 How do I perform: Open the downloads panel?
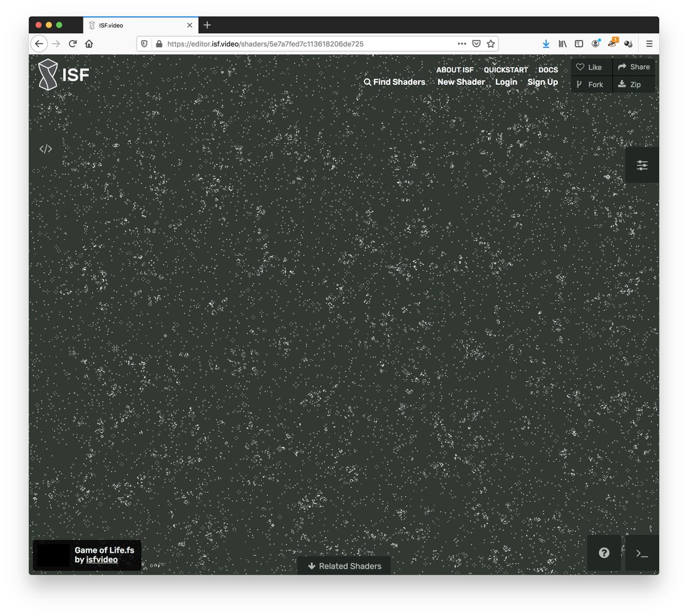point(546,44)
